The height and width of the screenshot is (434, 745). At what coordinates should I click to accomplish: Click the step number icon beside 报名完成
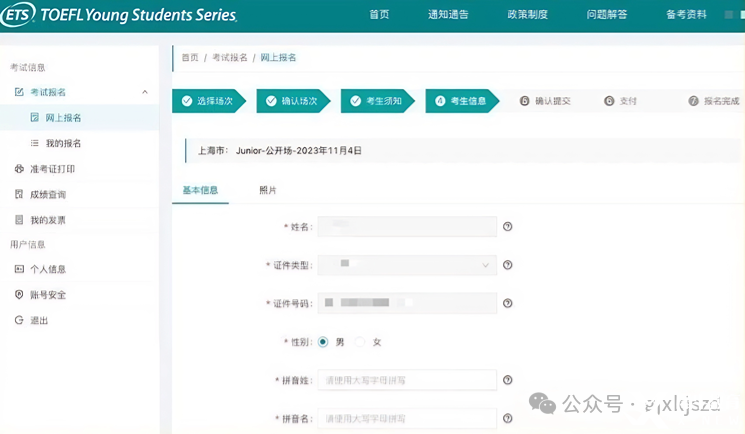[694, 101]
